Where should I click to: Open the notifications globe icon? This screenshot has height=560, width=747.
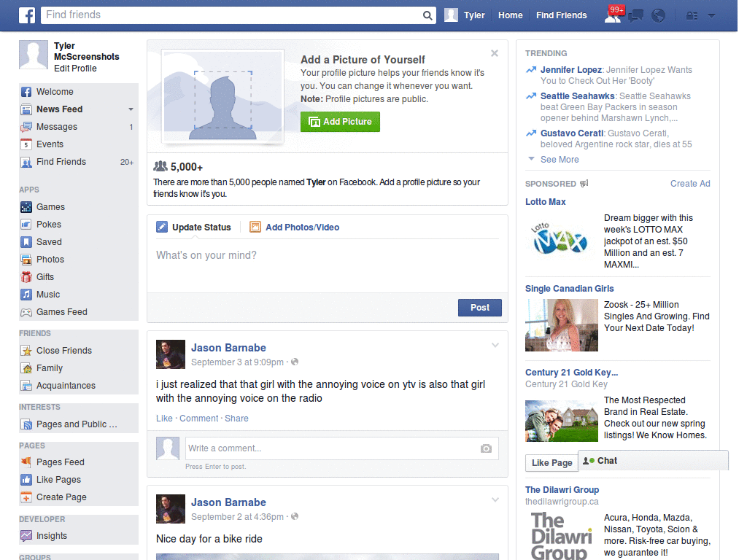659,16
